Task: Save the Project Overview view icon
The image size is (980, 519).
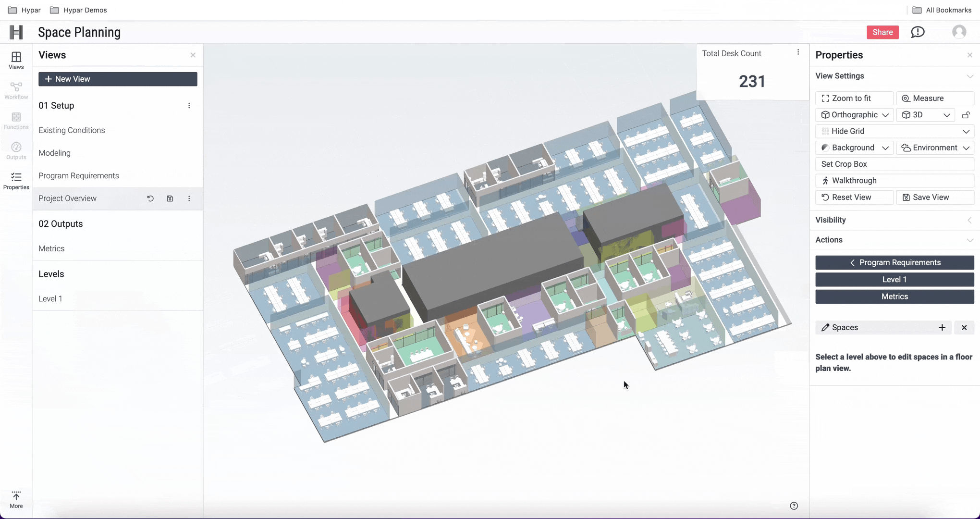Action: tap(170, 198)
